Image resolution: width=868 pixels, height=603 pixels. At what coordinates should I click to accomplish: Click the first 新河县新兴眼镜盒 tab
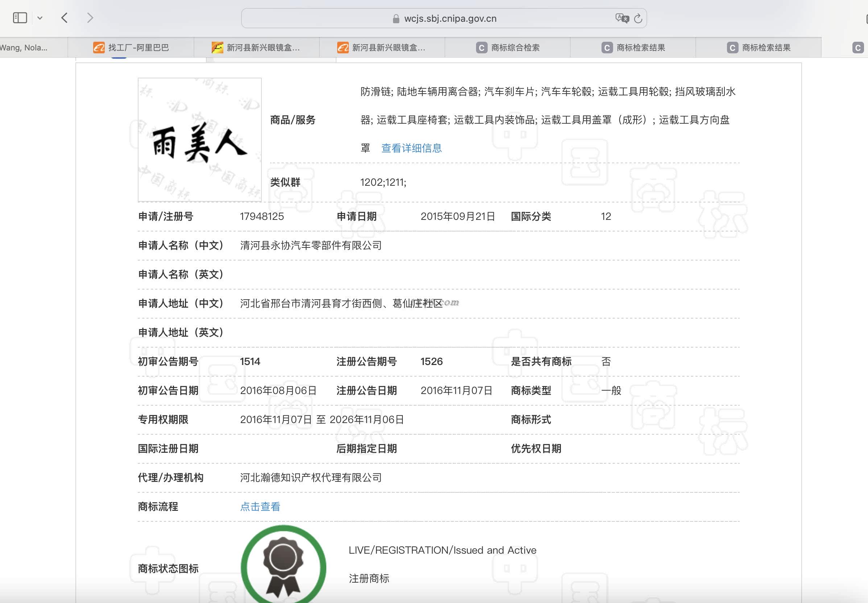263,48
